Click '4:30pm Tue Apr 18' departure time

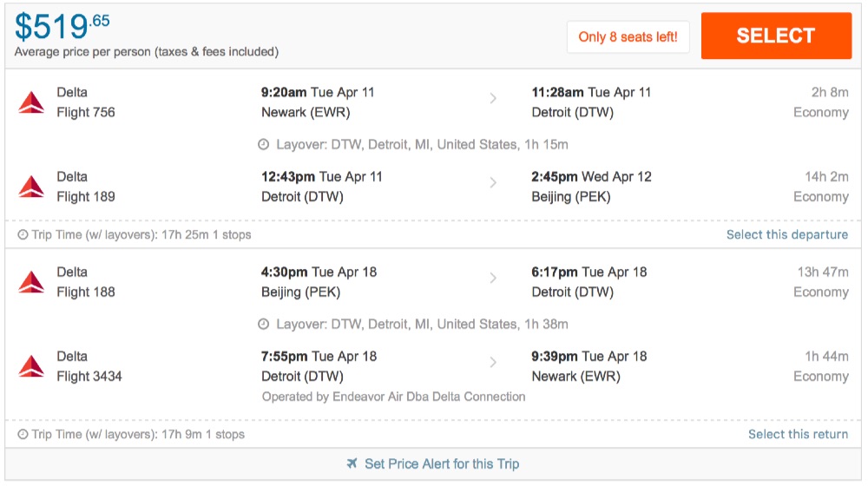click(x=319, y=272)
